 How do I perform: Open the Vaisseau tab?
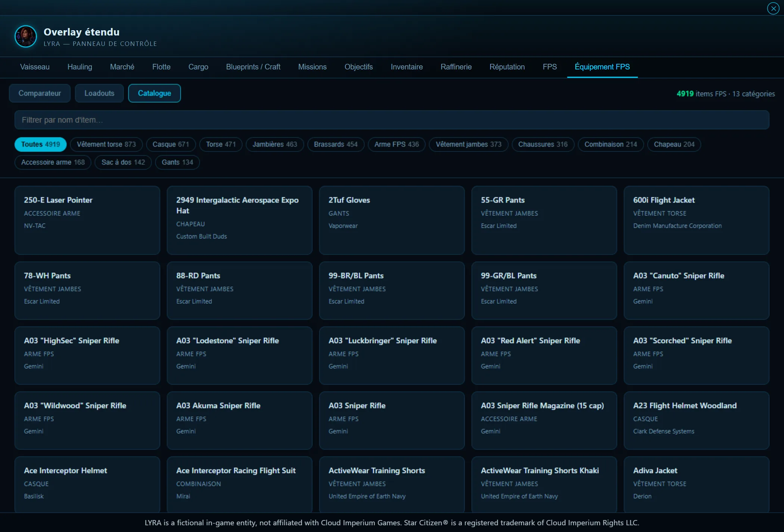[x=35, y=67]
